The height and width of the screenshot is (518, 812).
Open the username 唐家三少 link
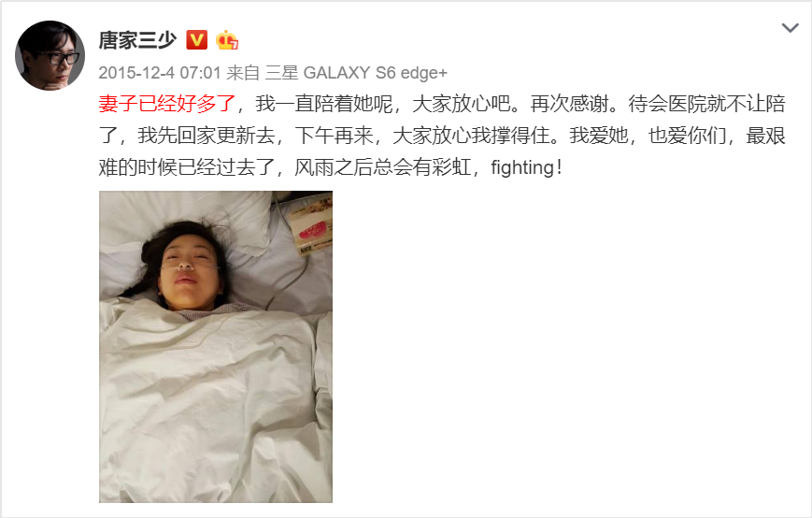click(137, 40)
